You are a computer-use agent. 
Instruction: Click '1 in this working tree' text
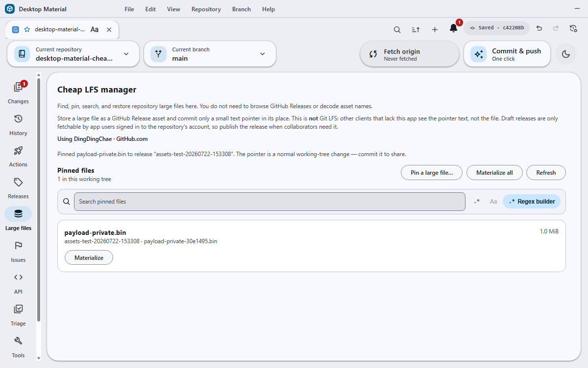(84, 179)
